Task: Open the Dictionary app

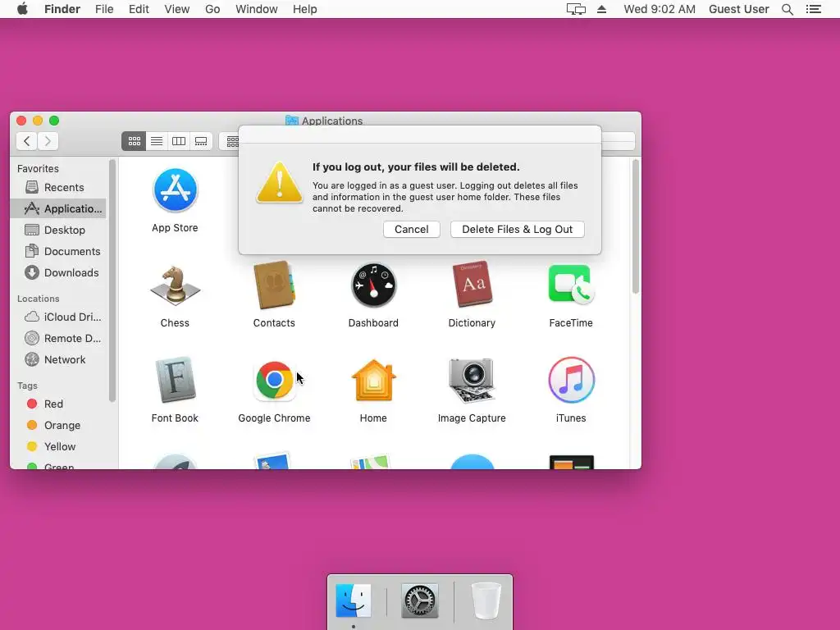Action: 472,285
